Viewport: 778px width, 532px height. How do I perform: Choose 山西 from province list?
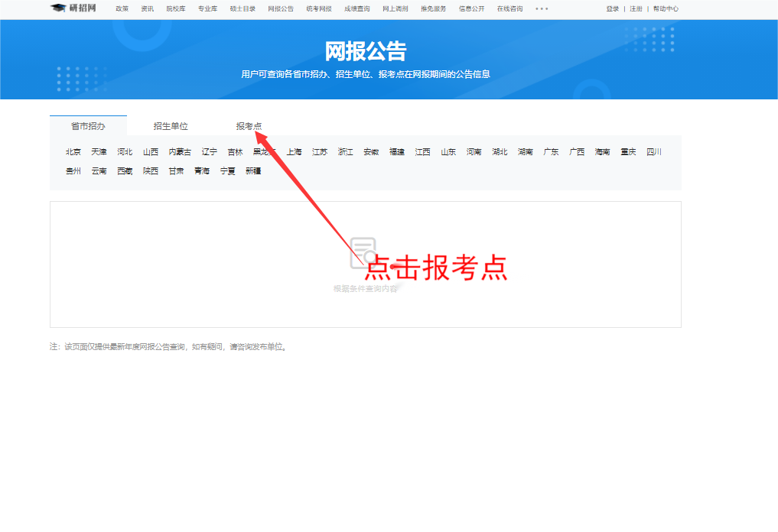[151, 151]
